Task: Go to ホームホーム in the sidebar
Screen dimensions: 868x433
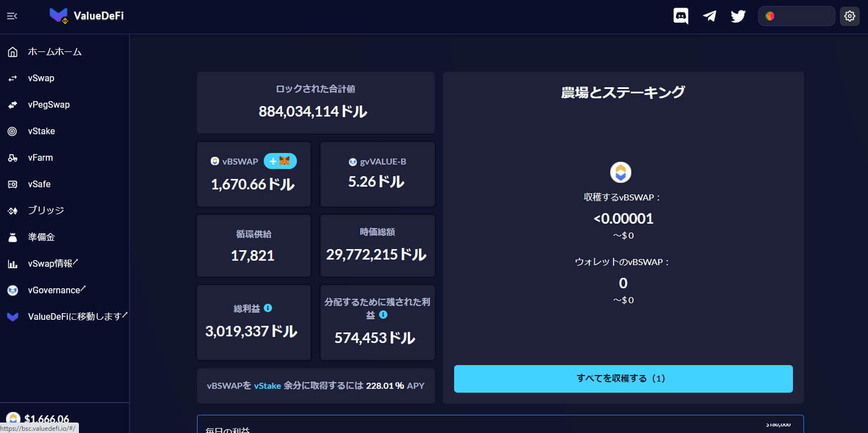Action: [55, 52]
